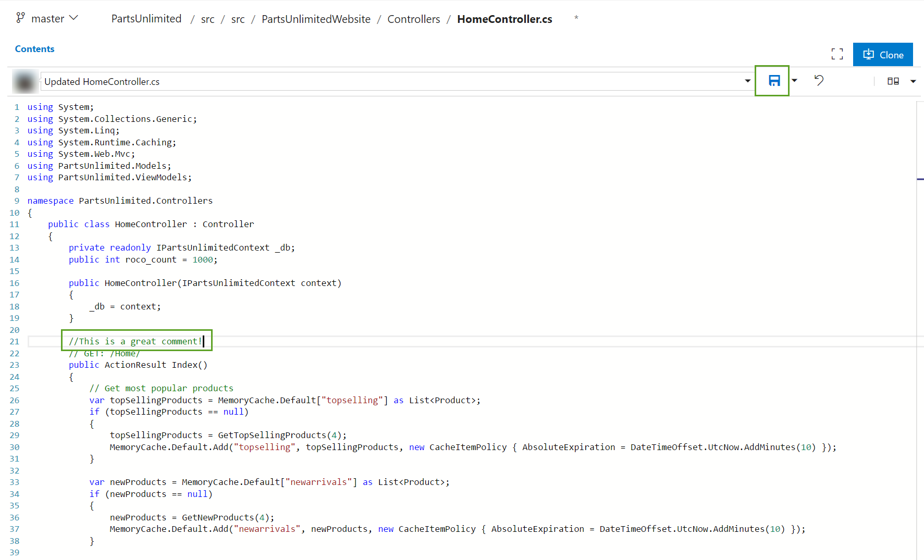Click the 'public int roco_count = 1000;' line

(x=143, y=259)
